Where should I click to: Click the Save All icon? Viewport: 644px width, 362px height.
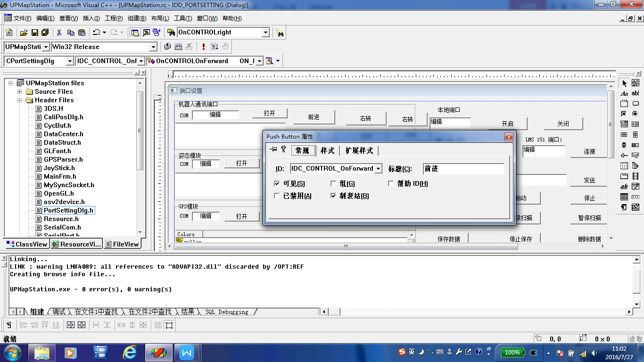coord(45,33)
